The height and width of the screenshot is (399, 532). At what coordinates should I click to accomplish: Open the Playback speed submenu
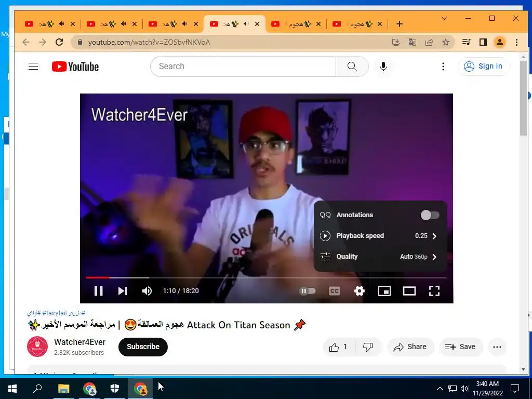point(380,236)
